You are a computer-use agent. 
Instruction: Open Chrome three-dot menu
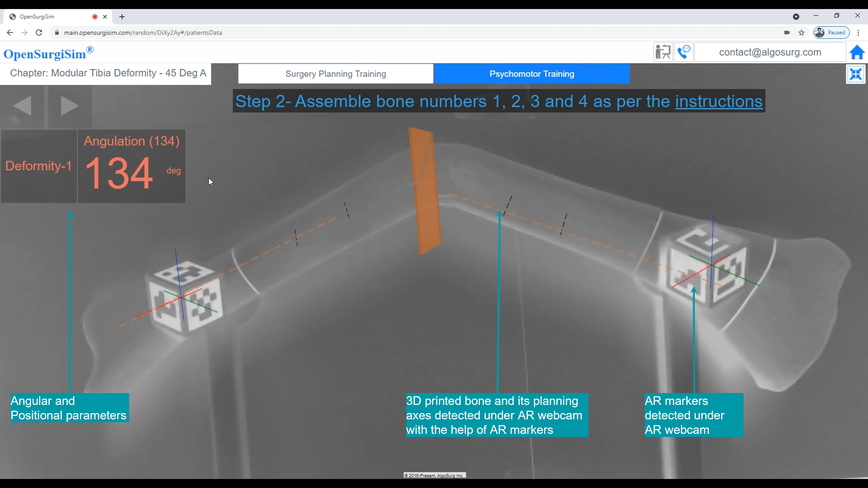(x=858, y=33)
